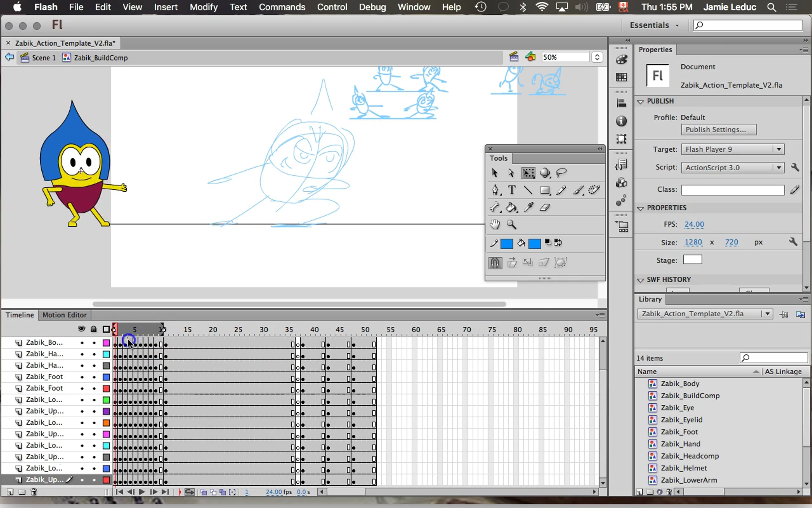Click the Publish Settings button
Screen dimensions: 812x508
719,130
